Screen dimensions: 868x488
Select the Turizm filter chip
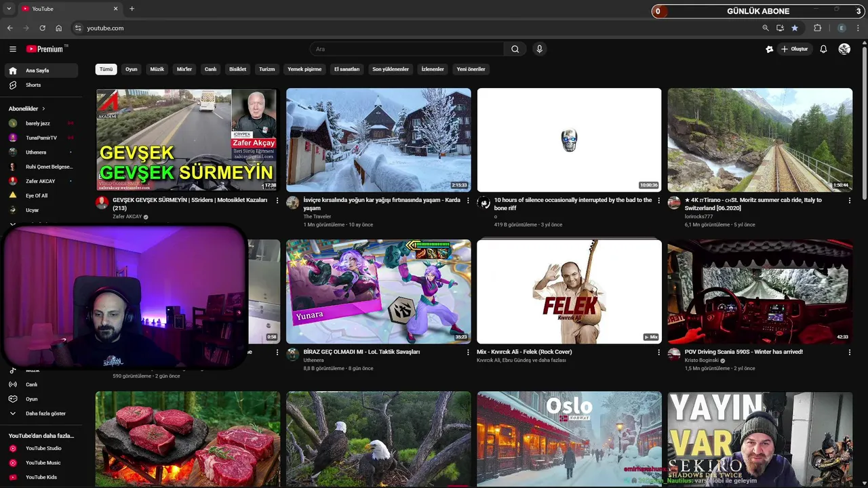[267, 69]
